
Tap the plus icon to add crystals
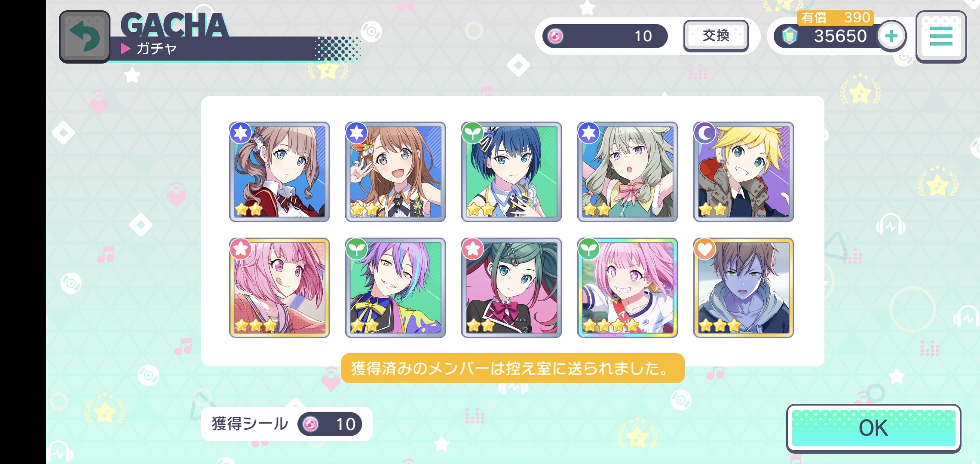pos(891,36)
